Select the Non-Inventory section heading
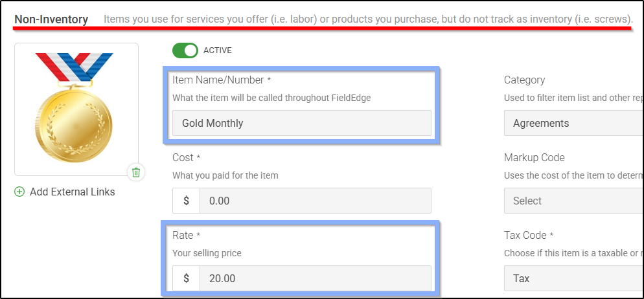The image size is (644, 299). (51, 19)
